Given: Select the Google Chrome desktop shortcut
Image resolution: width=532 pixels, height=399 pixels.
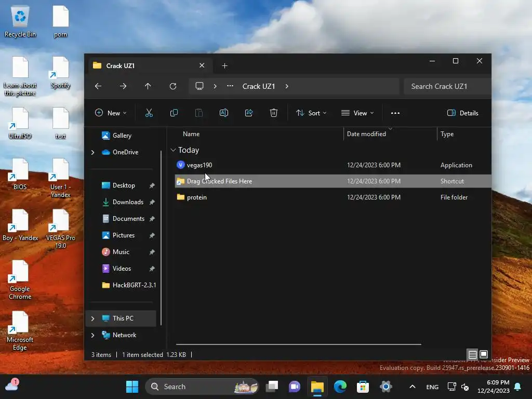Looking at the screenshot, I should (x=20, y=280).
